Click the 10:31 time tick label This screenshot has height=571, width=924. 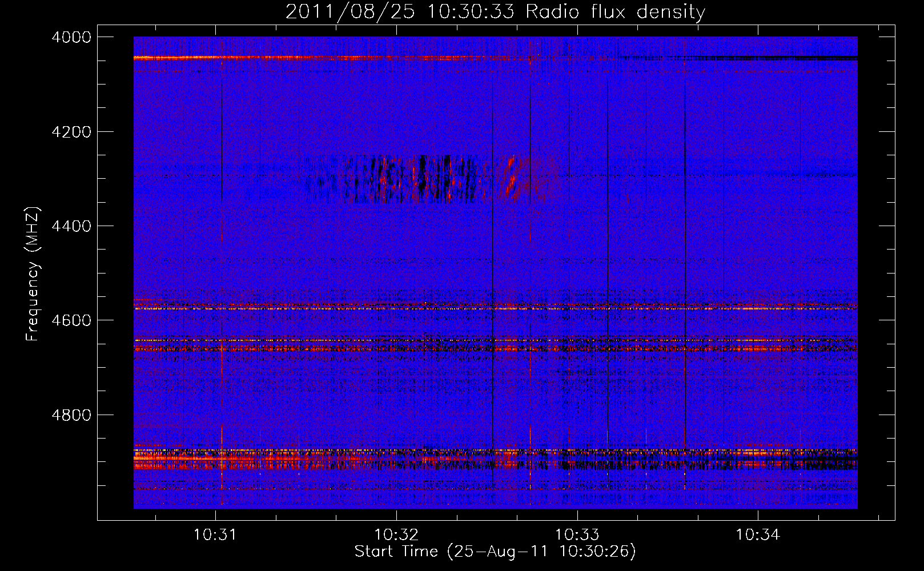pyautogui.click(x=215, y=535)
